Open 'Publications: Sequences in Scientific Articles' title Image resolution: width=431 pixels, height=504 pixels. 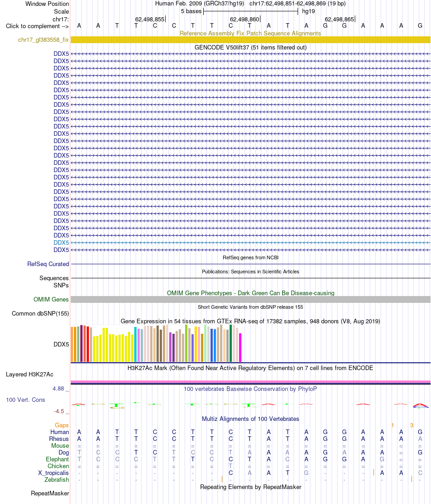coord(250,272)
